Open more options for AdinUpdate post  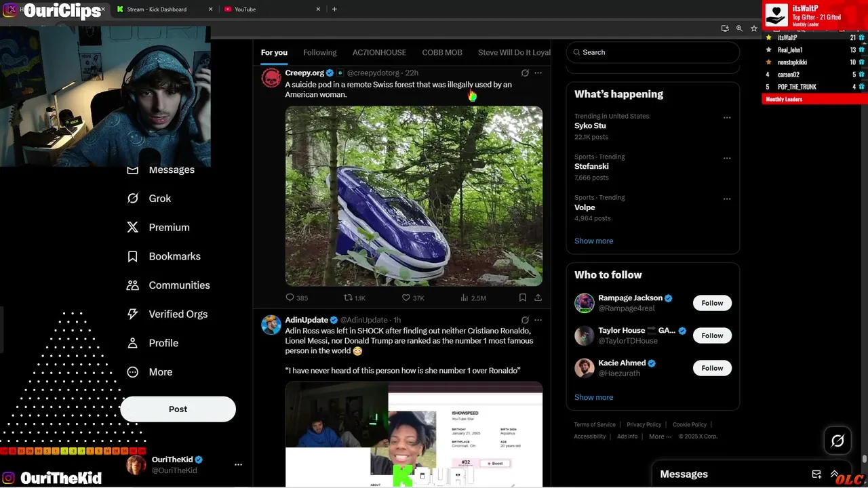(x=538, y=320)
